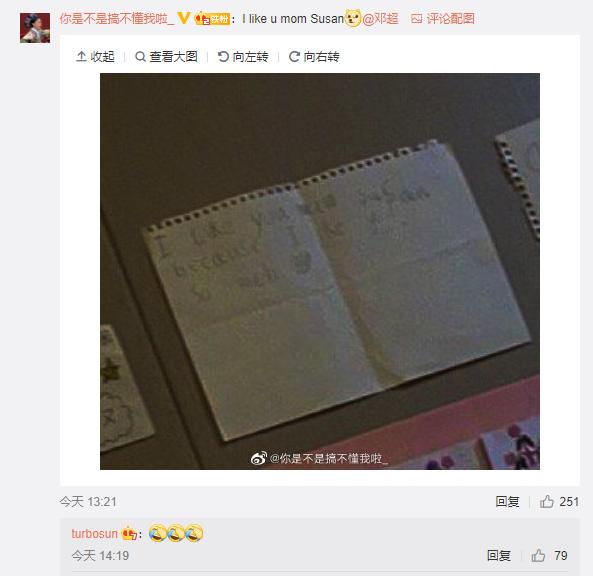The height and width of the screenshot is (576, 593).
Task: View full size image via 查看大图
Action: click(166, 56)
